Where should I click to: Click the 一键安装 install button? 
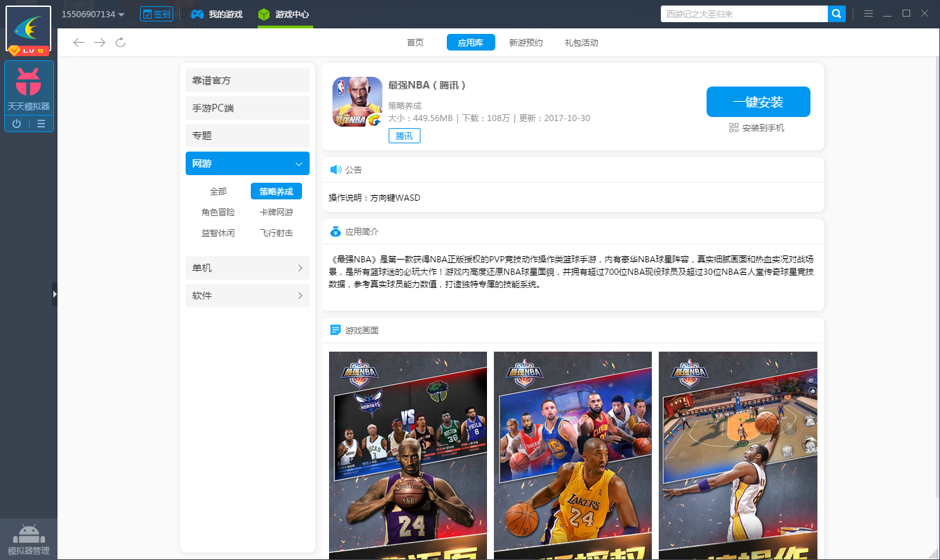pos(759,102)
